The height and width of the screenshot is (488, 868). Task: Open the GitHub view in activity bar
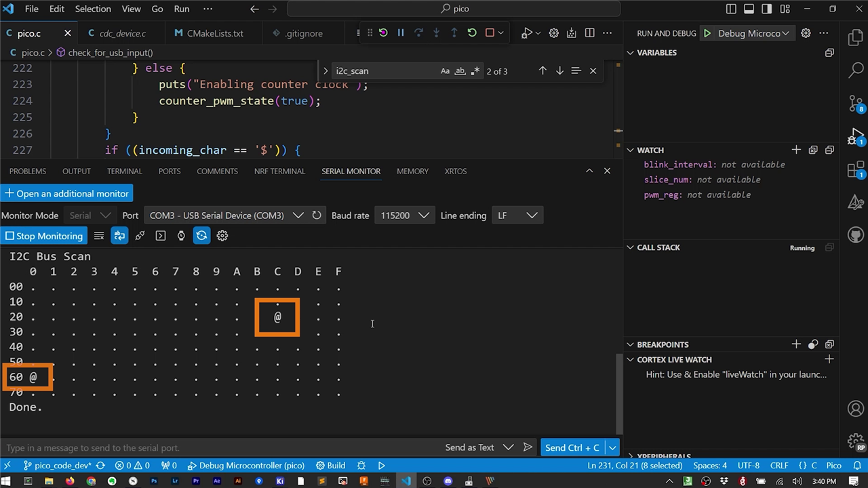pyautogui.click(x=856, y=236)
